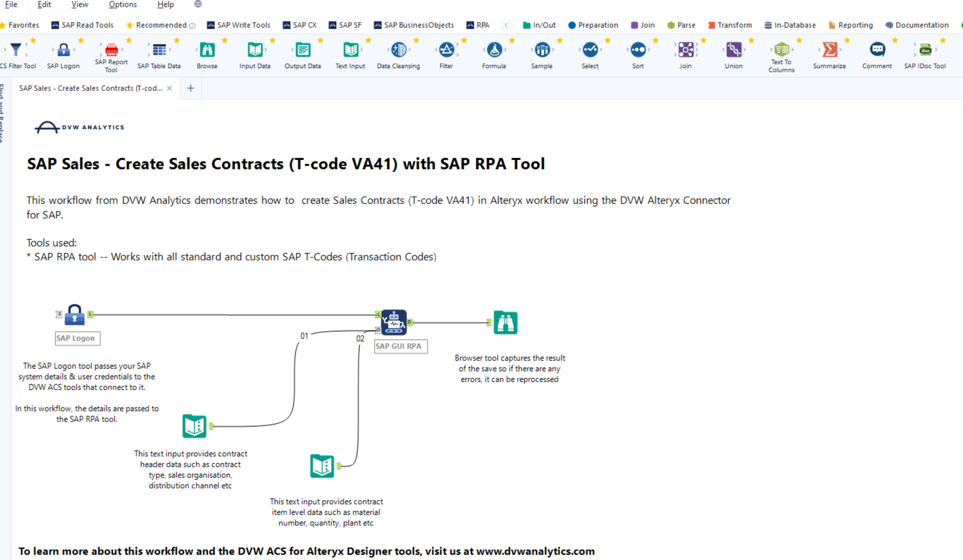Click the SAP Report Tool icon

pyautogui.click(x=111, y=51)
